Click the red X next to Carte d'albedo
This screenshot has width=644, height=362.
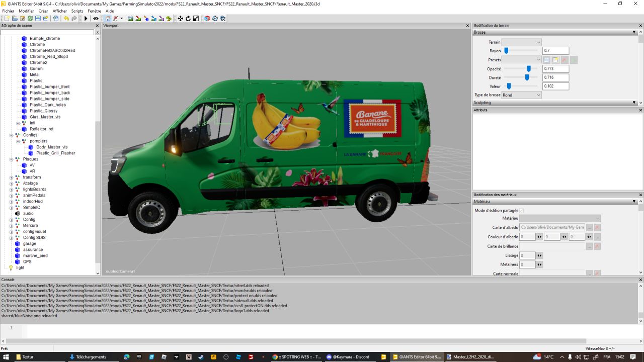click(597, 228)
